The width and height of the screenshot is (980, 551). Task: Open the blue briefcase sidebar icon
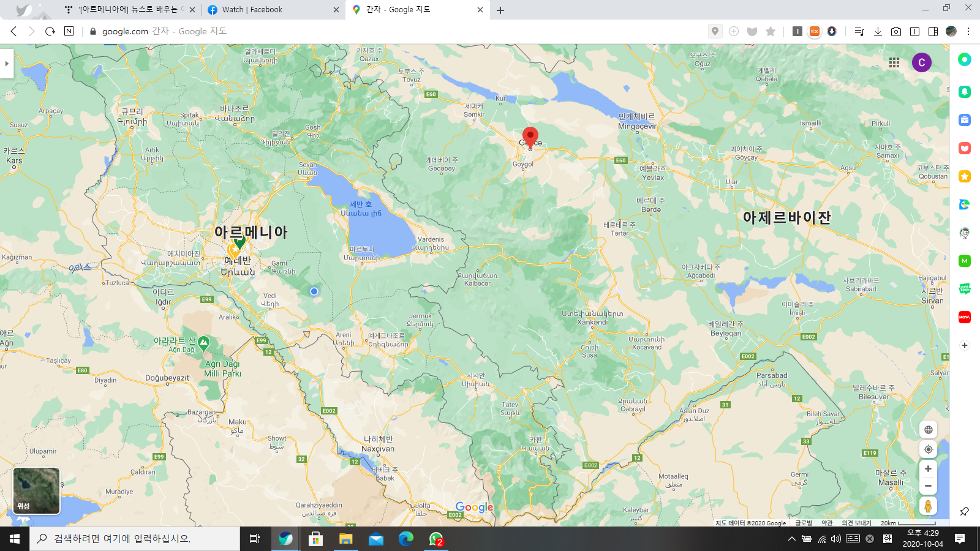pyautogui.click(x=965, y=120)
